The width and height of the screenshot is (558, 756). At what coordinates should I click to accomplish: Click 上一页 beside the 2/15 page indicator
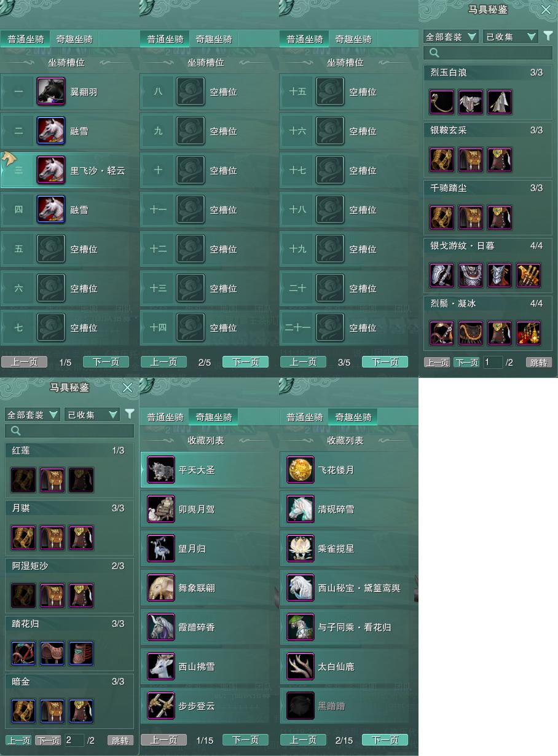coord(304,740)
